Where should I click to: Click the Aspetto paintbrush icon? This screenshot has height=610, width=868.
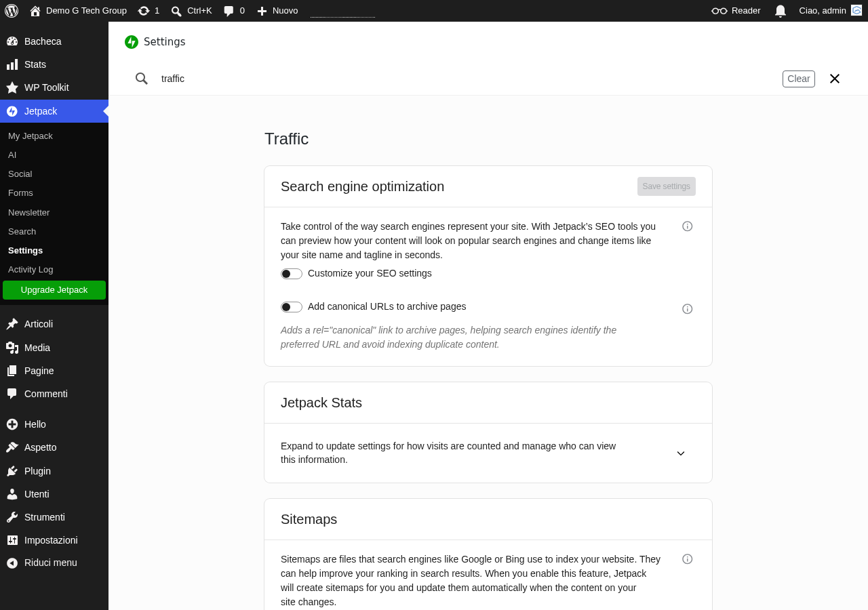12,447
